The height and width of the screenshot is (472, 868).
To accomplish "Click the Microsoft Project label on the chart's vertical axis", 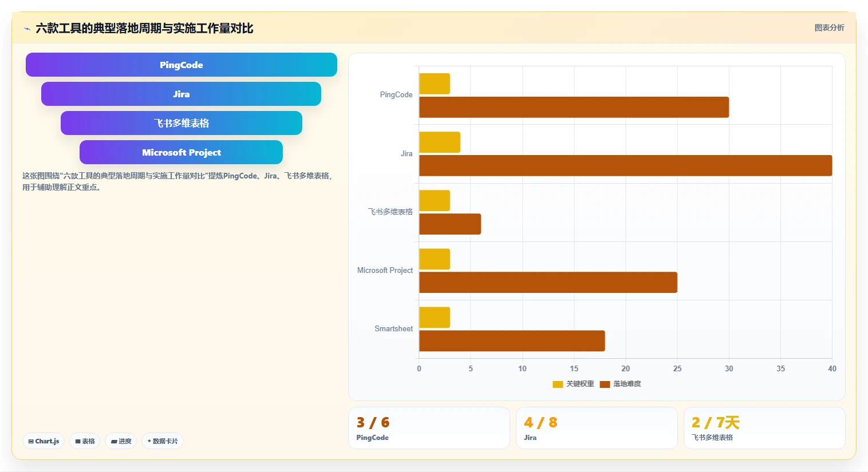I will (385, 270).
